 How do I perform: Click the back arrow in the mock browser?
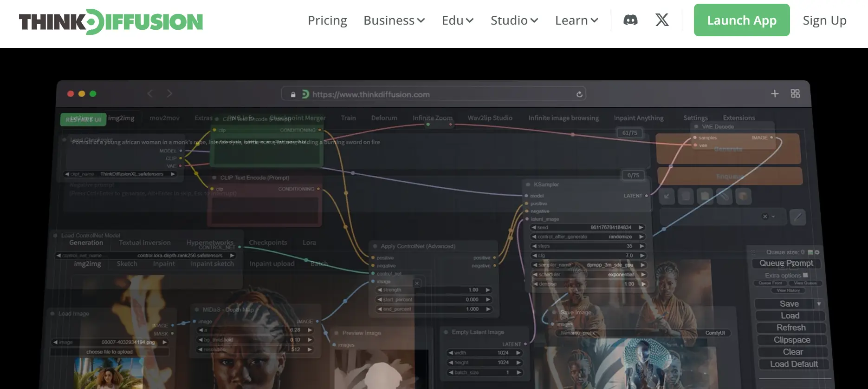150,93
